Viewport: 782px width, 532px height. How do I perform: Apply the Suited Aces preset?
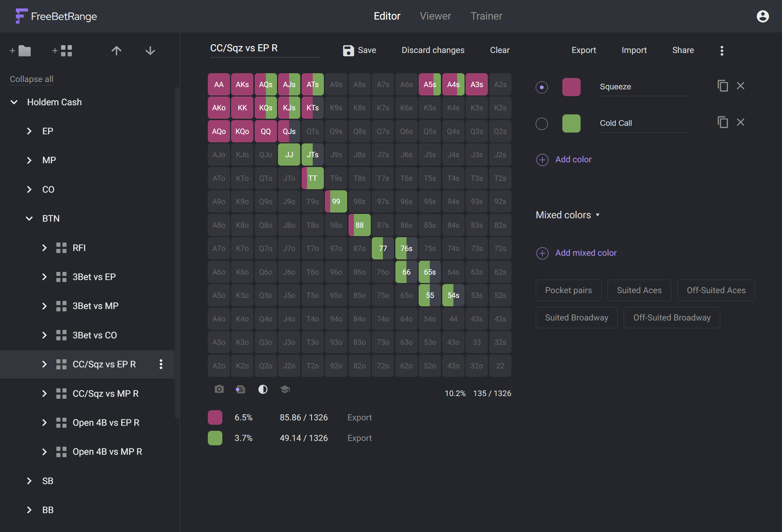coord(639,290)
